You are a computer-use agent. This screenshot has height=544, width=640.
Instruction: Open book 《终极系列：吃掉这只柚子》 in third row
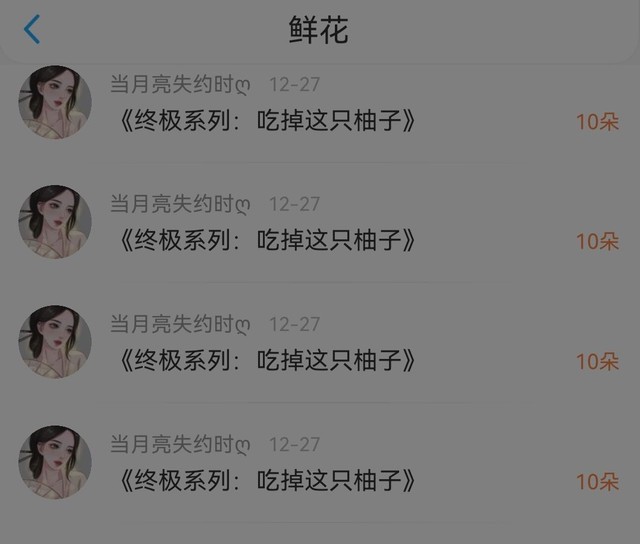(268, 360)
